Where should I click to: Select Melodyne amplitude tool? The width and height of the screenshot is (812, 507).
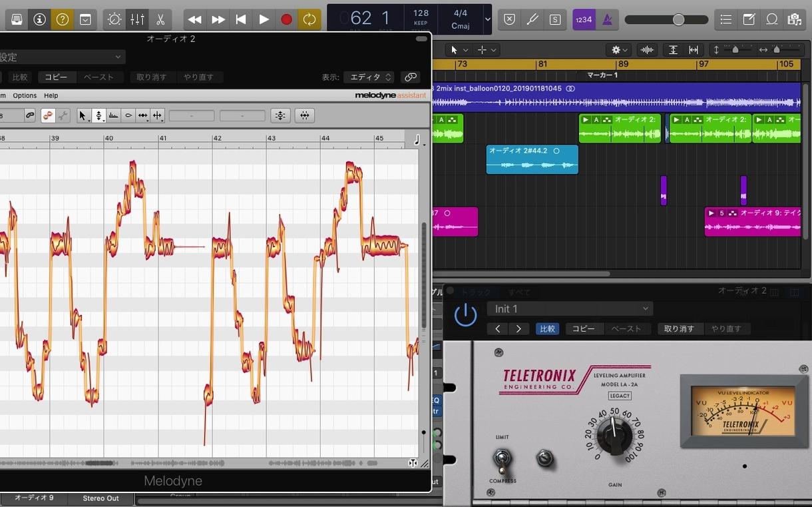pos(128,115)
